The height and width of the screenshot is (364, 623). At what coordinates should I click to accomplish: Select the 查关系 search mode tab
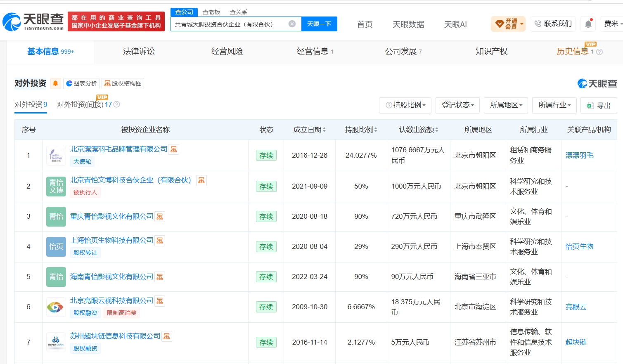239,12
